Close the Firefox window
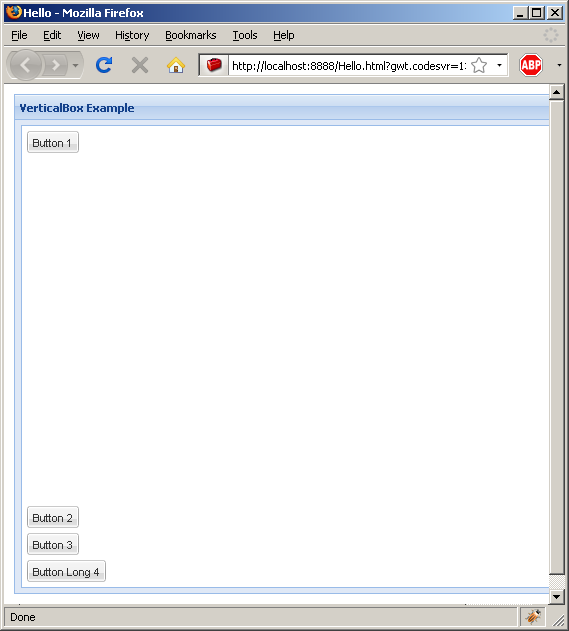This screenshot has width=569, height=631. coord(555,13)
